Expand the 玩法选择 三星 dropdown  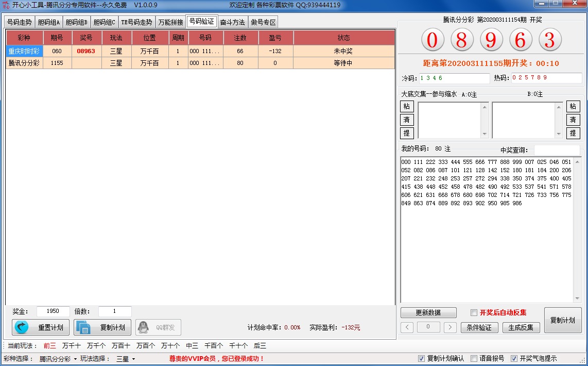[126, 359]
